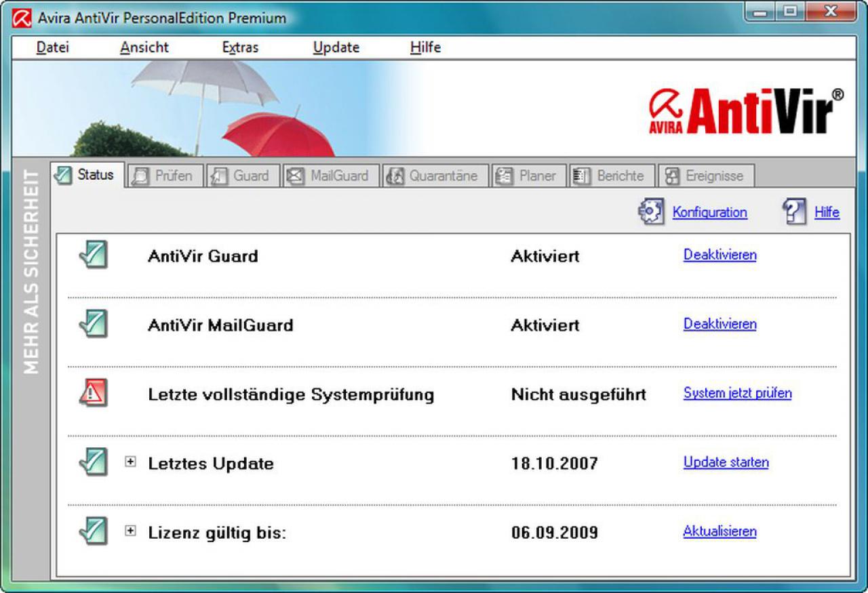Switch to the MailGuard tab

(330, 176)
